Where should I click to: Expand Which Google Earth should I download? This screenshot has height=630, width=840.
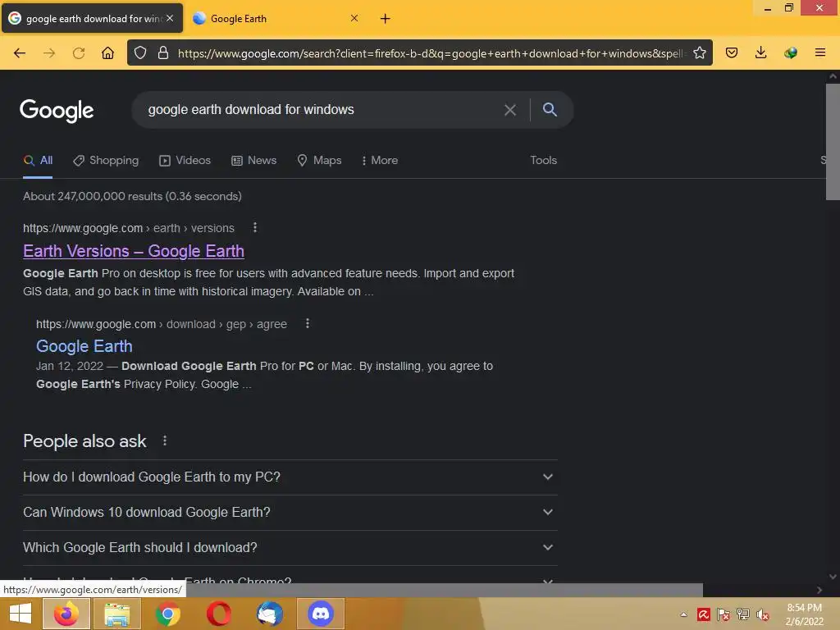[290, 547]
